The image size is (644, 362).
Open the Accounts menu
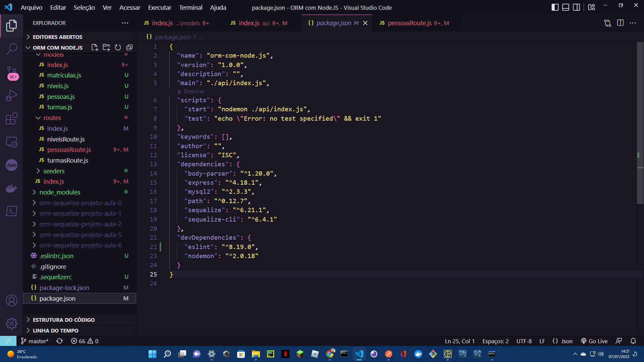pos(11,301)
